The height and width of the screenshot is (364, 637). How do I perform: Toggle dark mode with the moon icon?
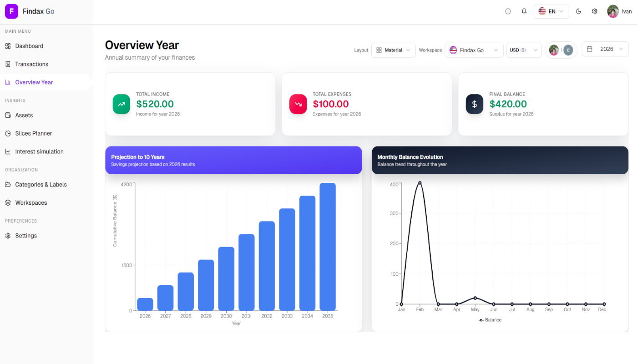coord(578,11)
